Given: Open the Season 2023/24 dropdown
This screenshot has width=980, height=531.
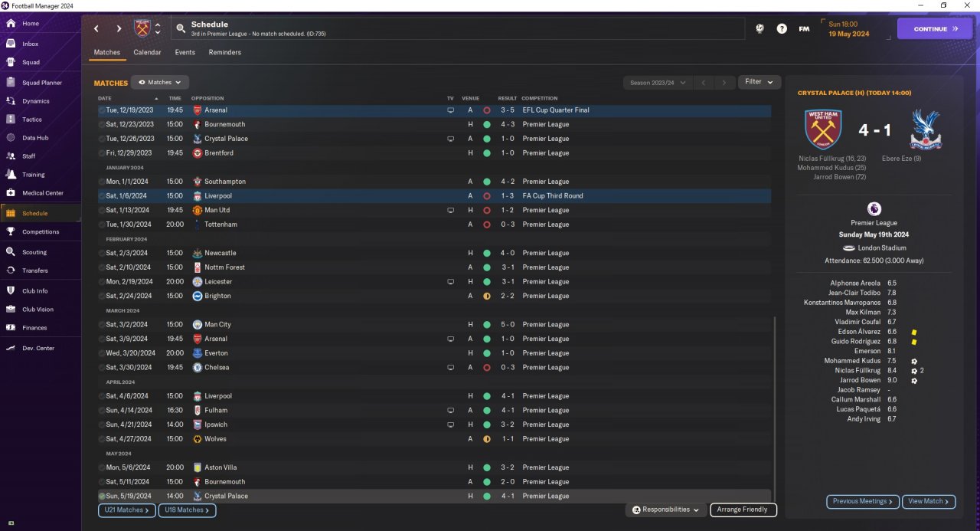Looking at the screenshot, I should 657,82.
